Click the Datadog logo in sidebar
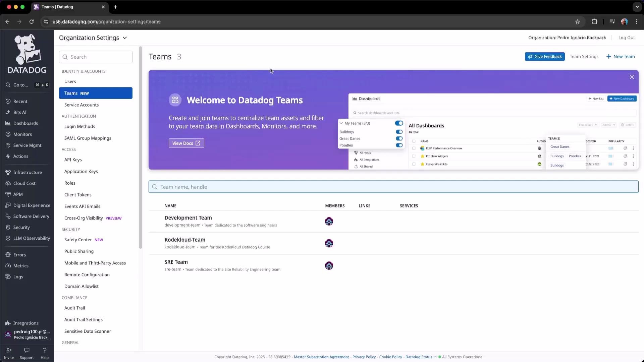The height and width of the screenshot is (362, 644). tap(27, 54)
